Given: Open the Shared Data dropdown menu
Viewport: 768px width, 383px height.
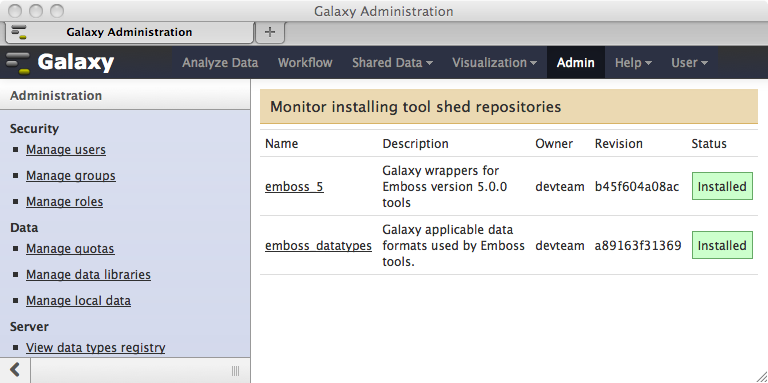Looking at the screenshot, I should pyautogui.click(x=392, y=63).
